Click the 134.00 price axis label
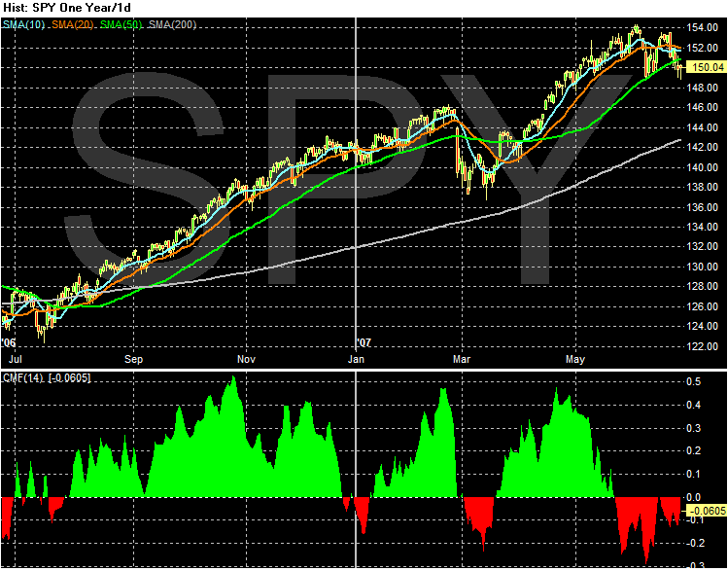Screen dimensions: 728x571 pyautogui.click(x=705, y=227)
